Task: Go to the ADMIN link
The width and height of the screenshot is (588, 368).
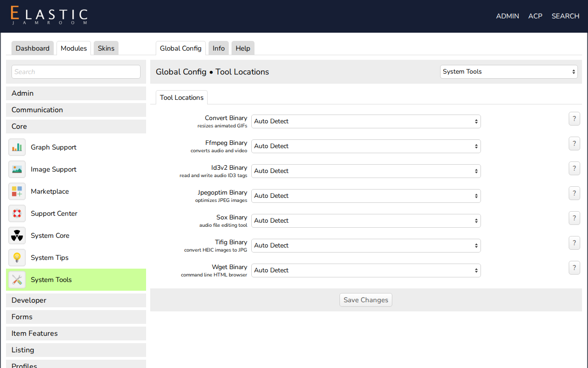Action: point(508,16)
